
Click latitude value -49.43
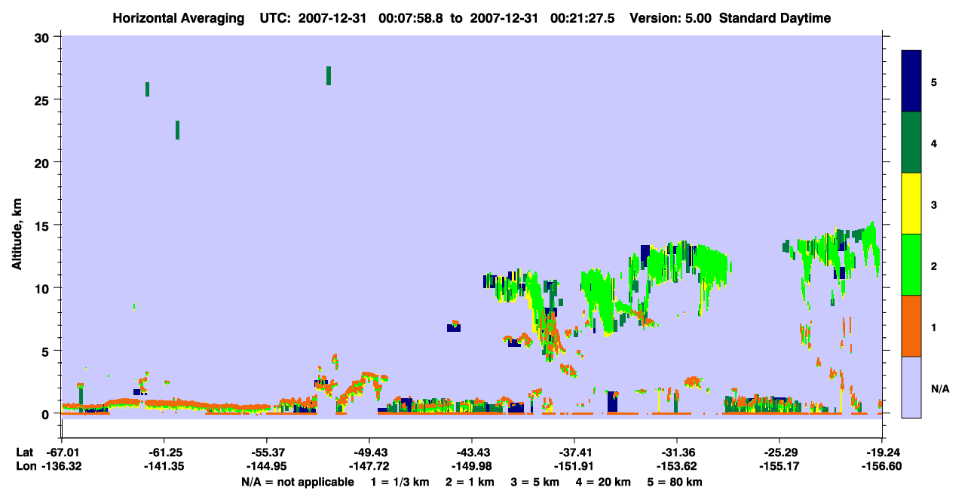(369, 452)
